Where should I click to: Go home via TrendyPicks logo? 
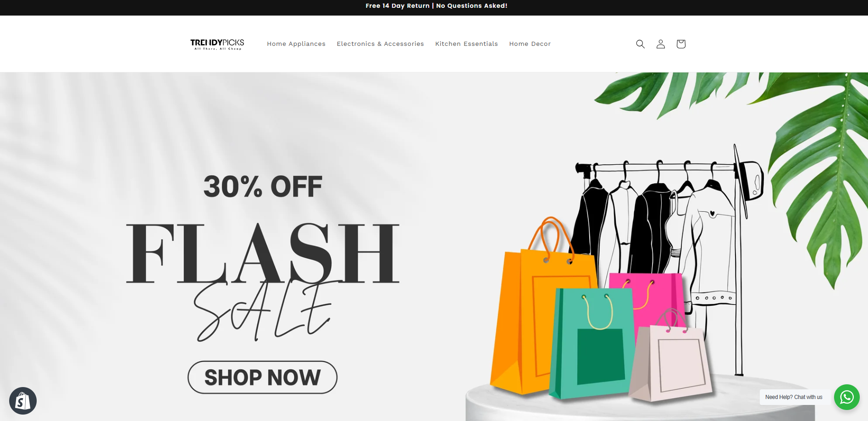click(x=217, y=44)
